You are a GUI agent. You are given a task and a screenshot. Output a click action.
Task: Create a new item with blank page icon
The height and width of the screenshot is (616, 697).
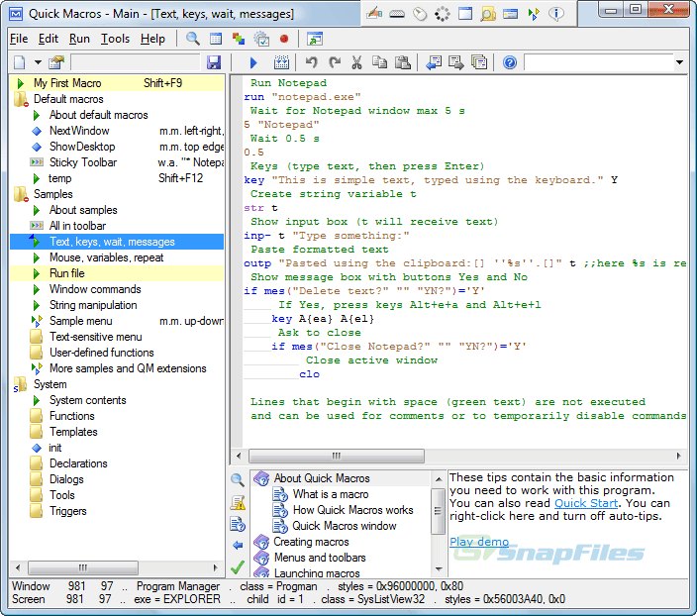pyautogui.click(x=20, y=62)
